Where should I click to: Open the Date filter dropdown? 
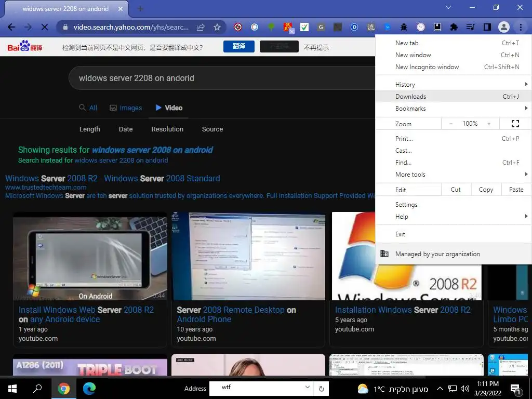click(x=126, y=129)
